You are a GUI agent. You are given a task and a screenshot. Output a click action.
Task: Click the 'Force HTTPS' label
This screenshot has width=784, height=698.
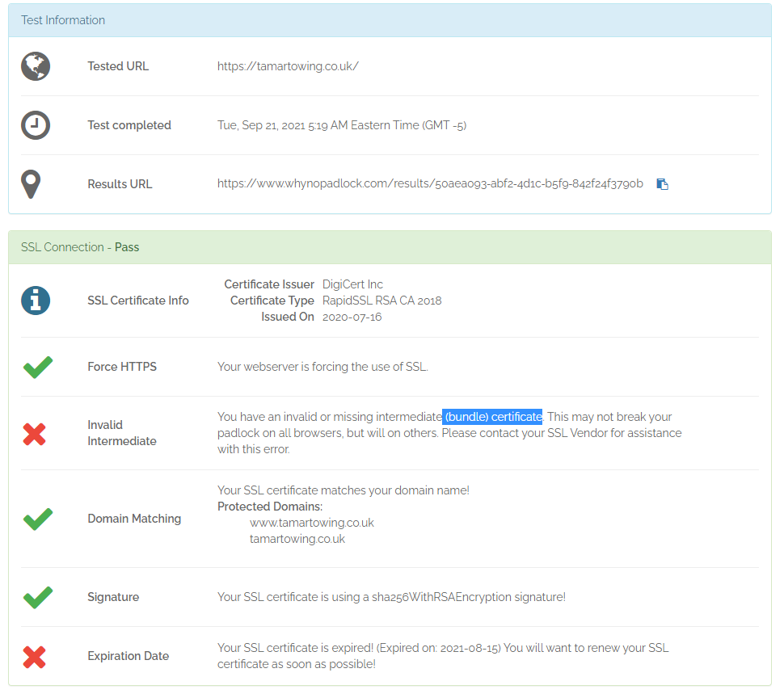click(122, 367)
